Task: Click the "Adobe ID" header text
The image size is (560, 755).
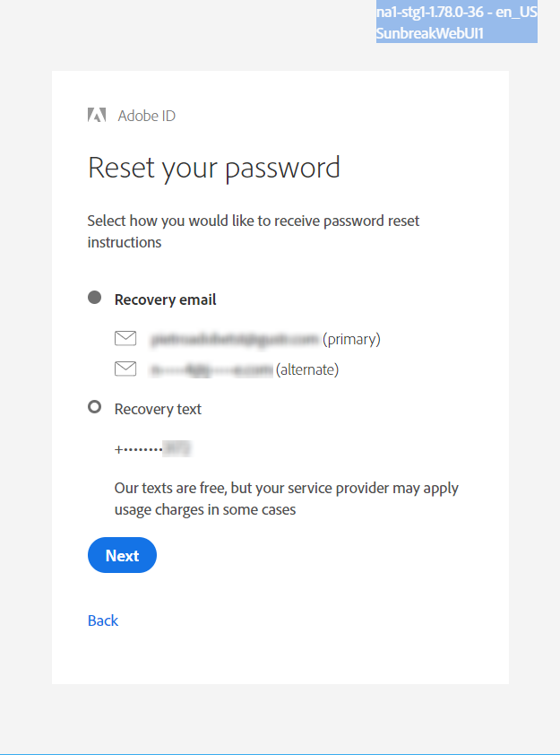Action: point(146,116)
